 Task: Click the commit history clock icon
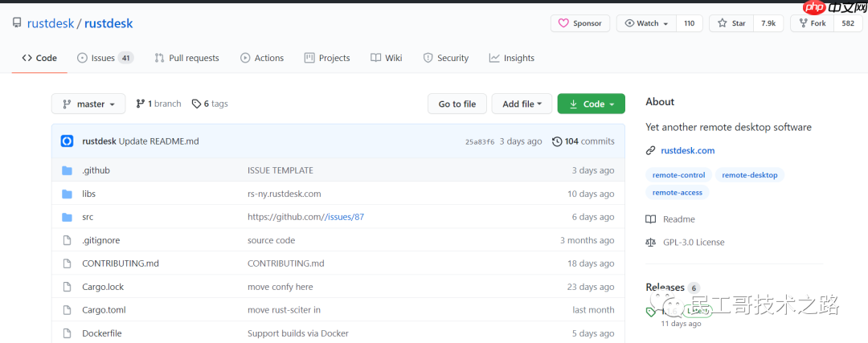tap(557, 141)
